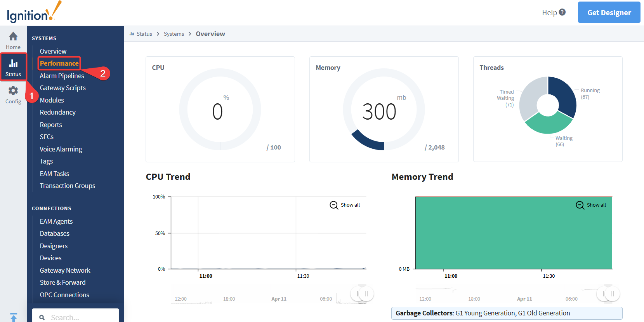
Task: Open Modules status page
Action: (52, 100)
